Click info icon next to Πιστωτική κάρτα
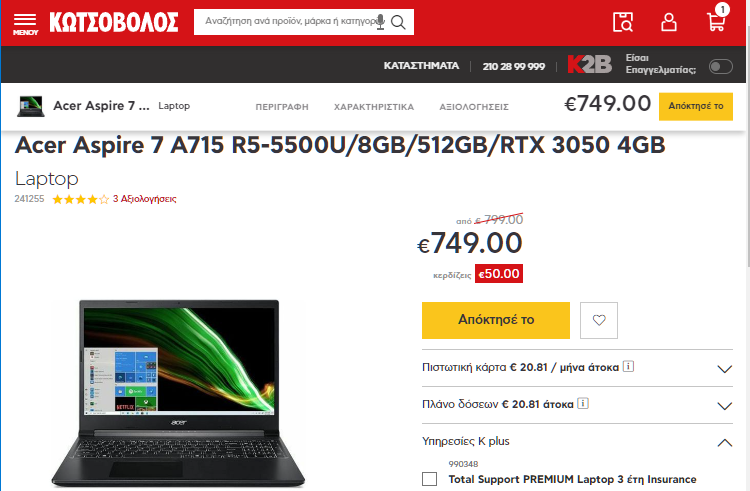Screen dimensions: 750x491 point(629,367)
